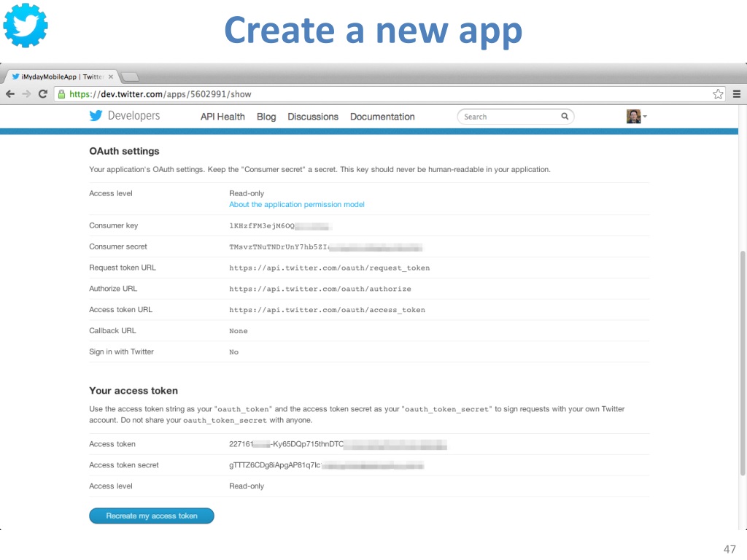Open About the application permission model
The image size is (747, 560).
pos(297,204)
